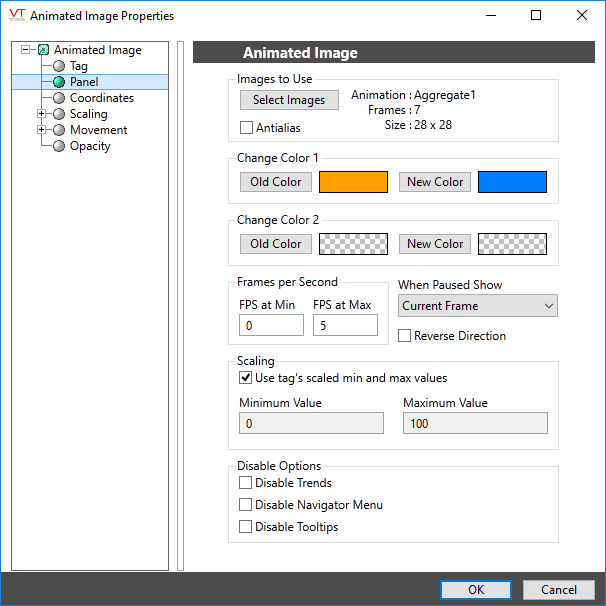Click the green Panel node icon
This screenshot has width=606, height=606.
59,82
